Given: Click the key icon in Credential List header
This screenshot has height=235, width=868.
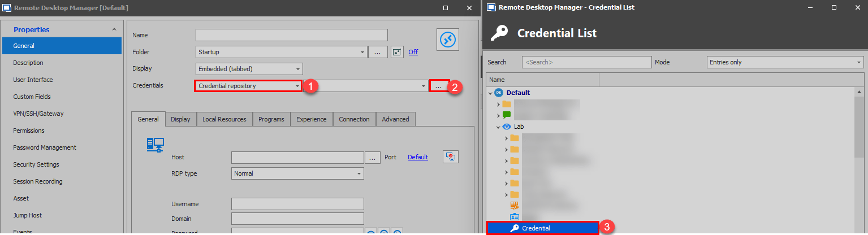Looking at the screenshot, I should (x=500, y=33).
